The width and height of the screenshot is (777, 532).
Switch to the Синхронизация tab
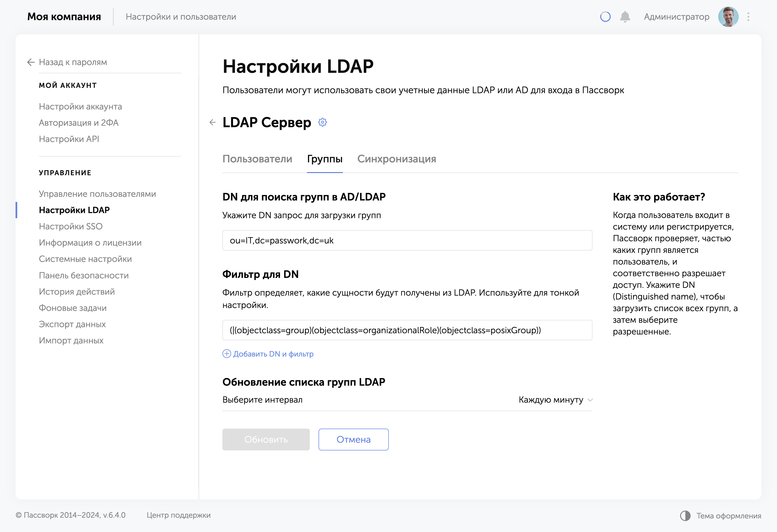pos(397,159)
